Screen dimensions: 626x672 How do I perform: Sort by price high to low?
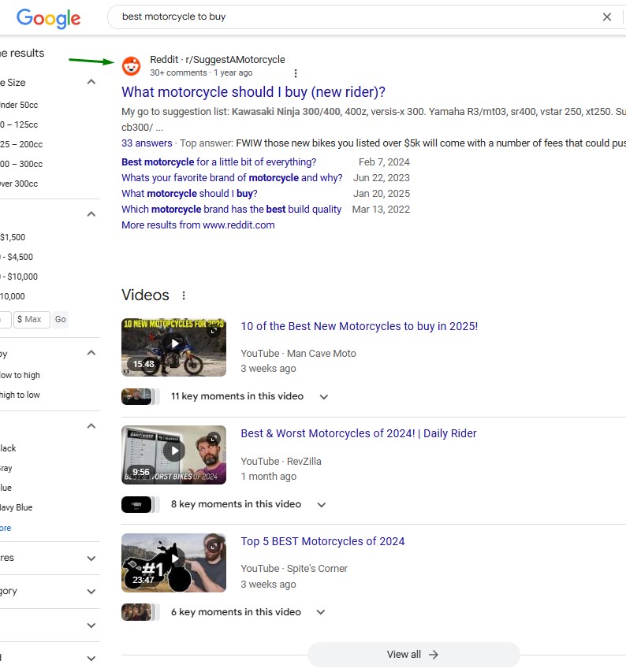(20, 395)
